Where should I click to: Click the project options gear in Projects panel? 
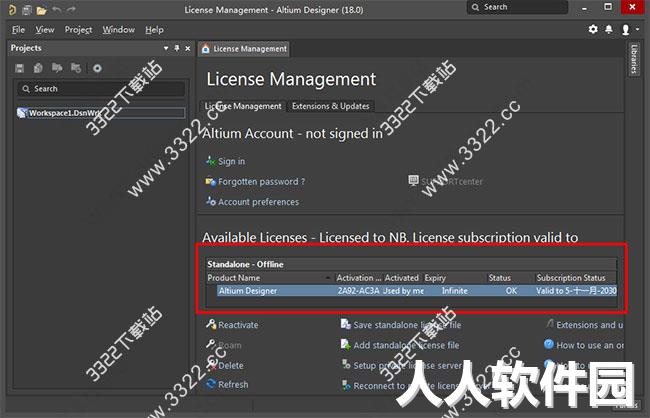coord(97,68)
